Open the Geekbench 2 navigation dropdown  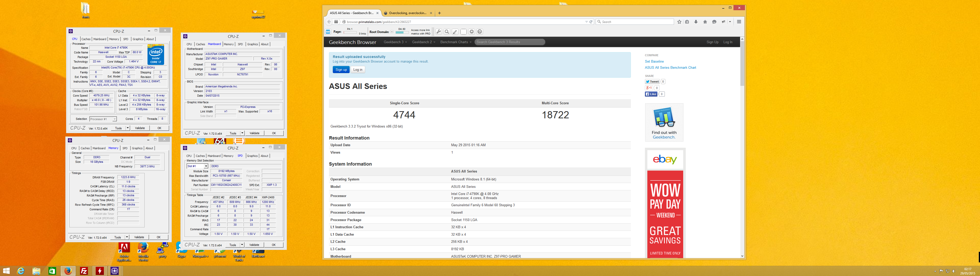pyautogui.click(x=423, y=42)
